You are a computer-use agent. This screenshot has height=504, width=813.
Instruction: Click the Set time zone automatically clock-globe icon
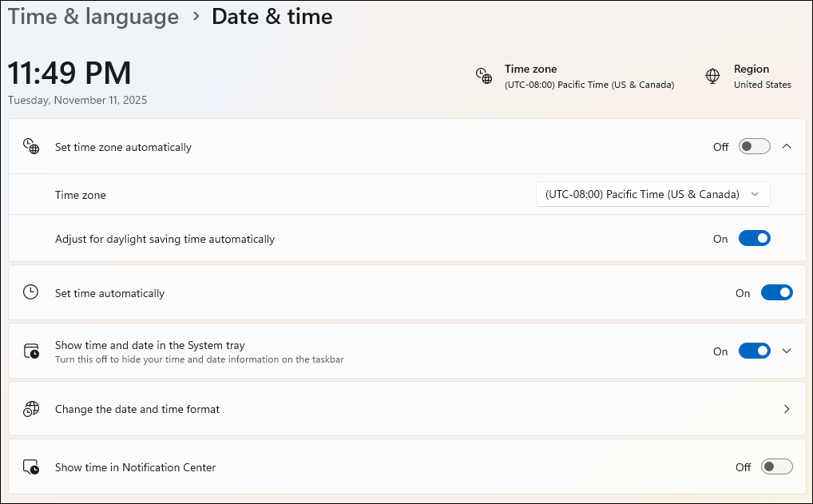tap(30, 146)
